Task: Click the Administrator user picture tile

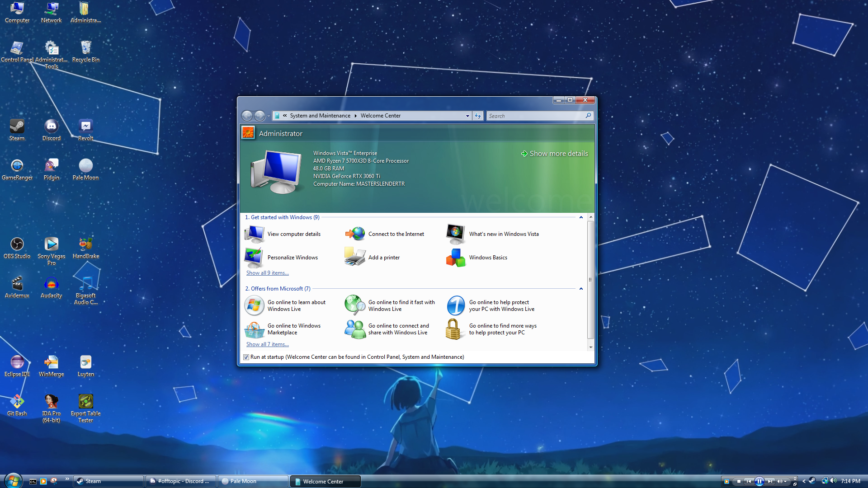Action: click(248, 133)
